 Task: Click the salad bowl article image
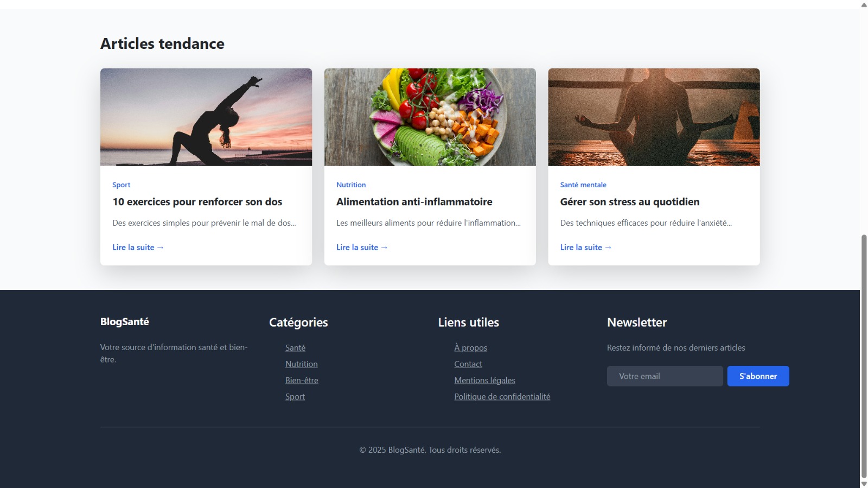click(430, 117)
